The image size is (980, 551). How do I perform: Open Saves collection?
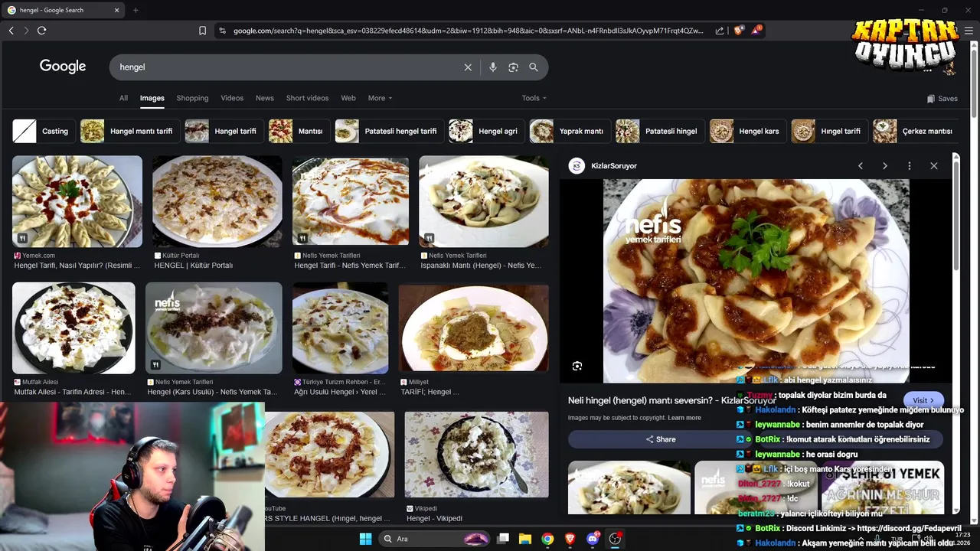coord(942,98)
